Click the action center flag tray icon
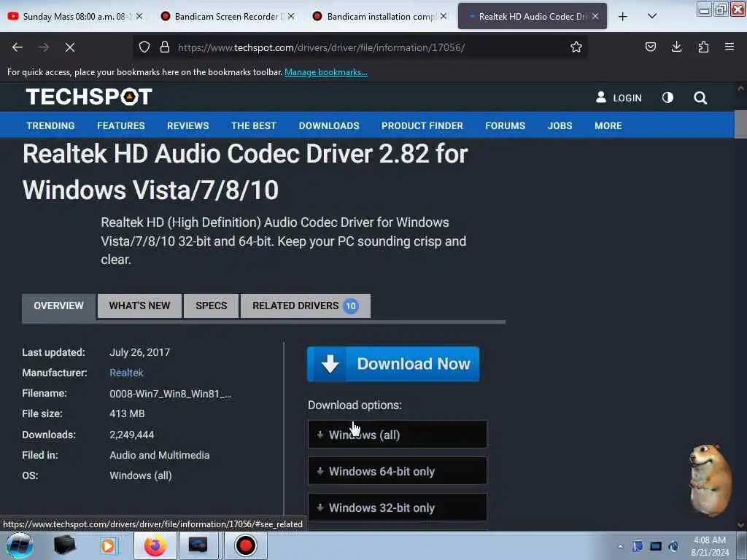Viewport: 747px width, 560px height. 638,545
